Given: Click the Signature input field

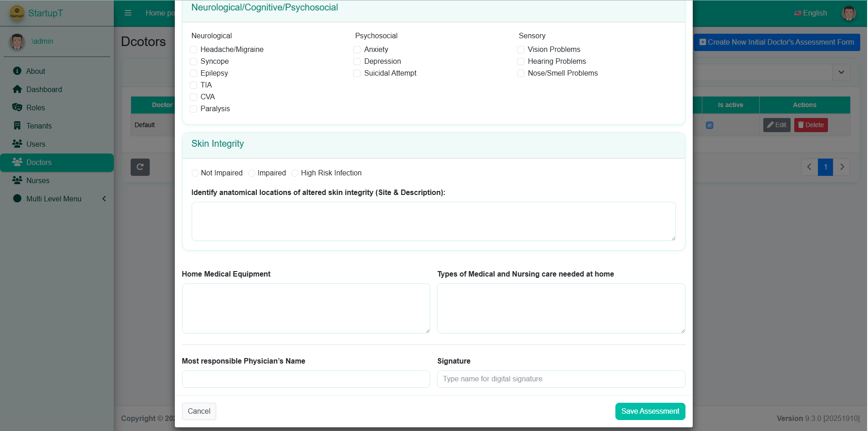Looking at the screenshot, I should tap(561, 379).
